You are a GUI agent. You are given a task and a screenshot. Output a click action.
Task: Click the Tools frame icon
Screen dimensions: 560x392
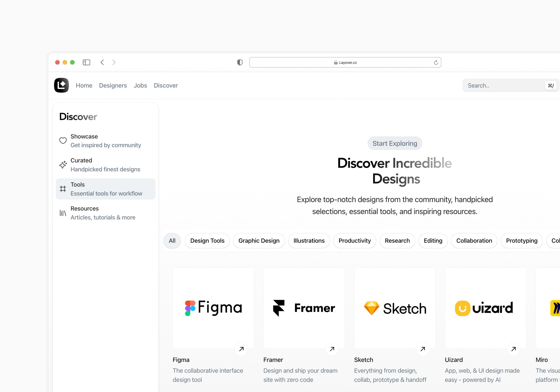[x=63, y=189]
